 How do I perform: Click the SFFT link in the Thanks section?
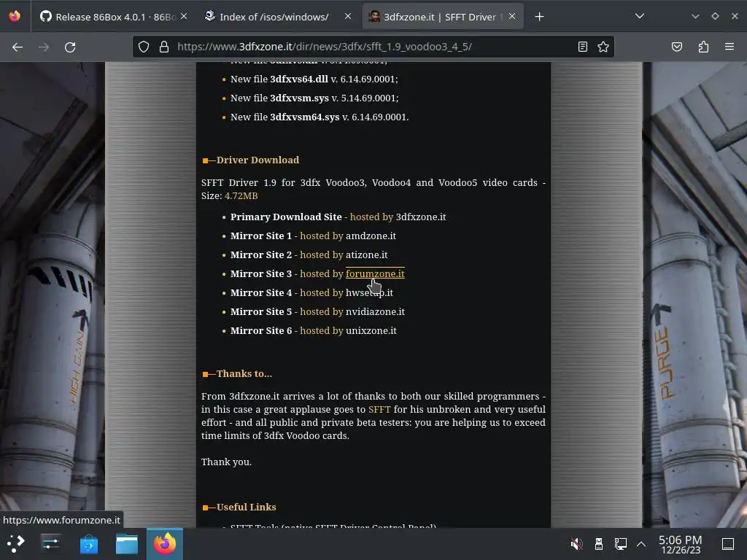[x=379, y=410]
